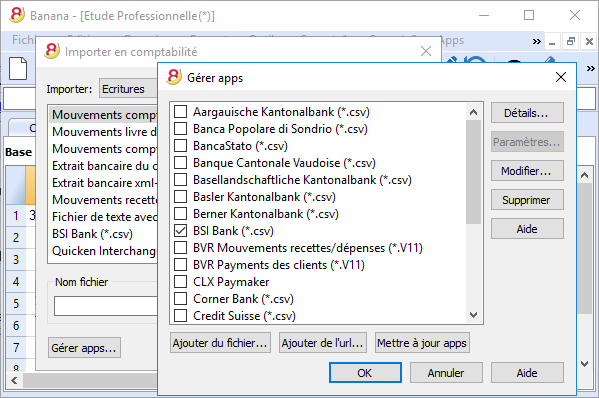Click the Détails... button
Screen dimensions: 599x398
(x=527, y=113)
